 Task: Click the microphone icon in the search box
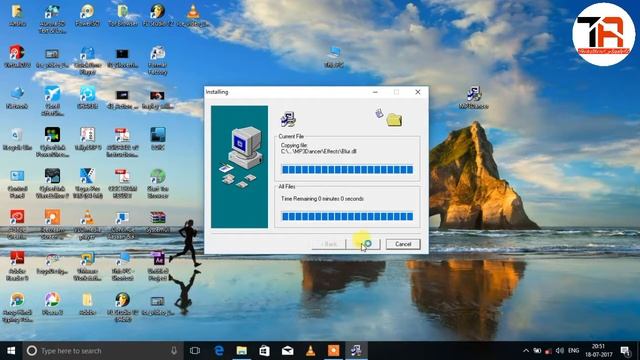coord(174,351)
